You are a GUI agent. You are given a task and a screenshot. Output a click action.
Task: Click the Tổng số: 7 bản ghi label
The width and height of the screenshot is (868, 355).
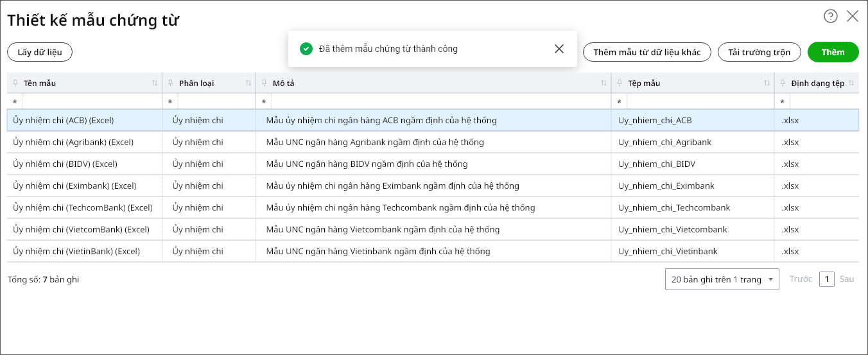pos(44,279)
